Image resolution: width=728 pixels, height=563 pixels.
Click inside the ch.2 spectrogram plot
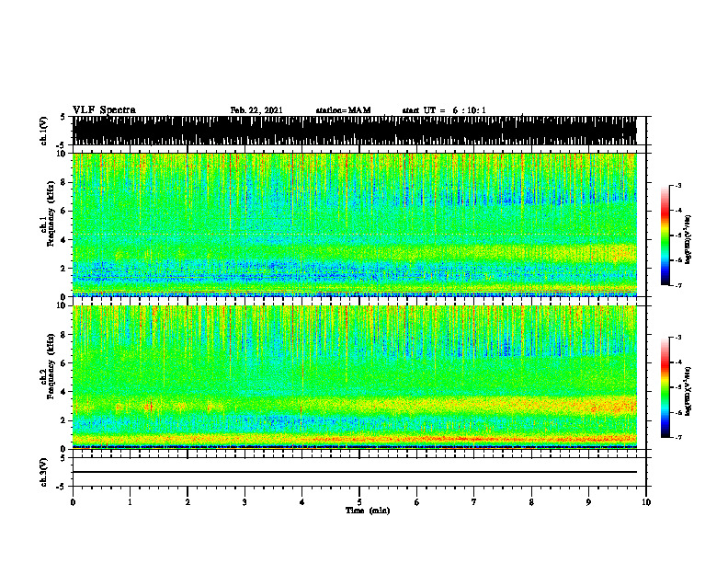tap(355, 377)
